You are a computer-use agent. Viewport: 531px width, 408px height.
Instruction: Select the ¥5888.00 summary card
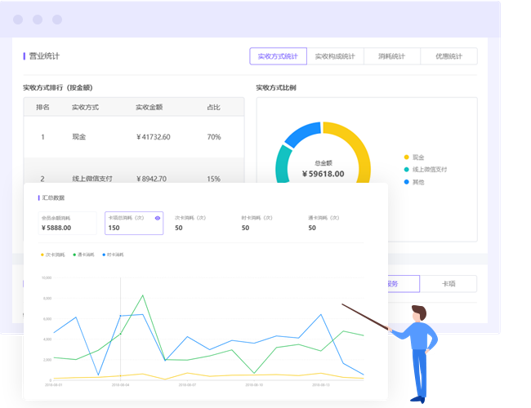[x=67, y=223]
